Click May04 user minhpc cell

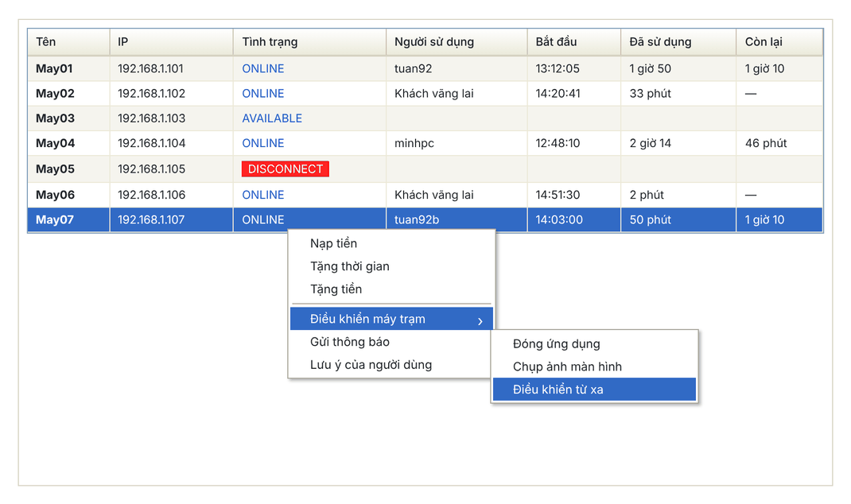point(457,143)
